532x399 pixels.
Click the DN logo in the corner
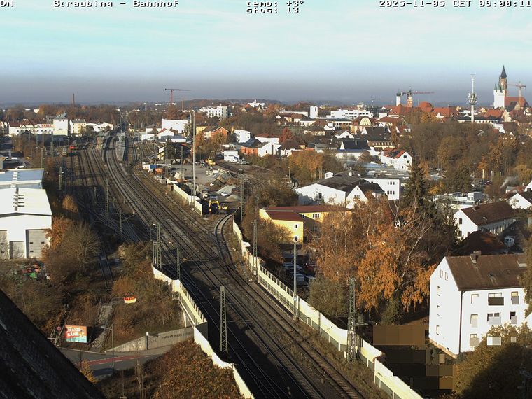pyautogui.click(x=7, y=4)
